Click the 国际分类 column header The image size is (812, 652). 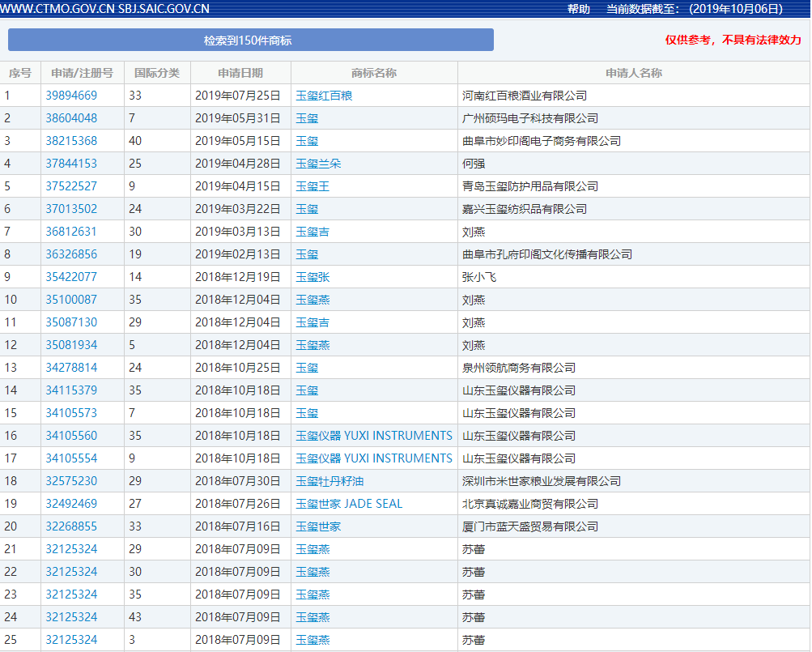(157, 73)
